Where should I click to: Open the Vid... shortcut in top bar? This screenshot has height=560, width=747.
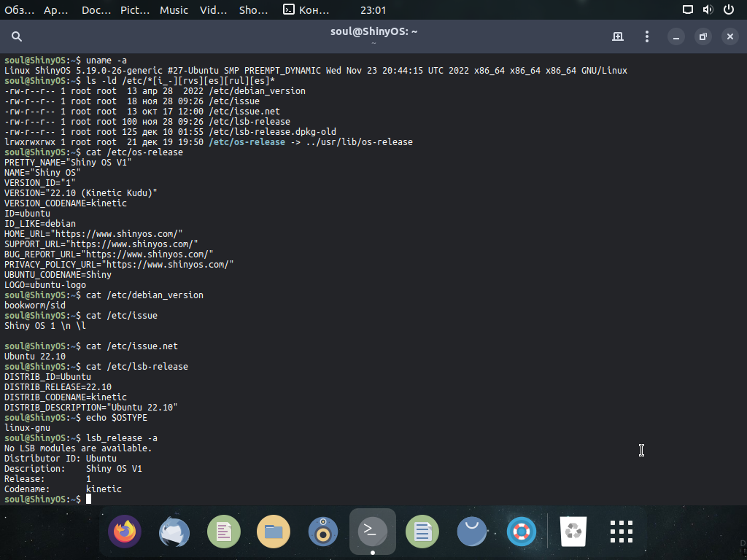[213, 10]
